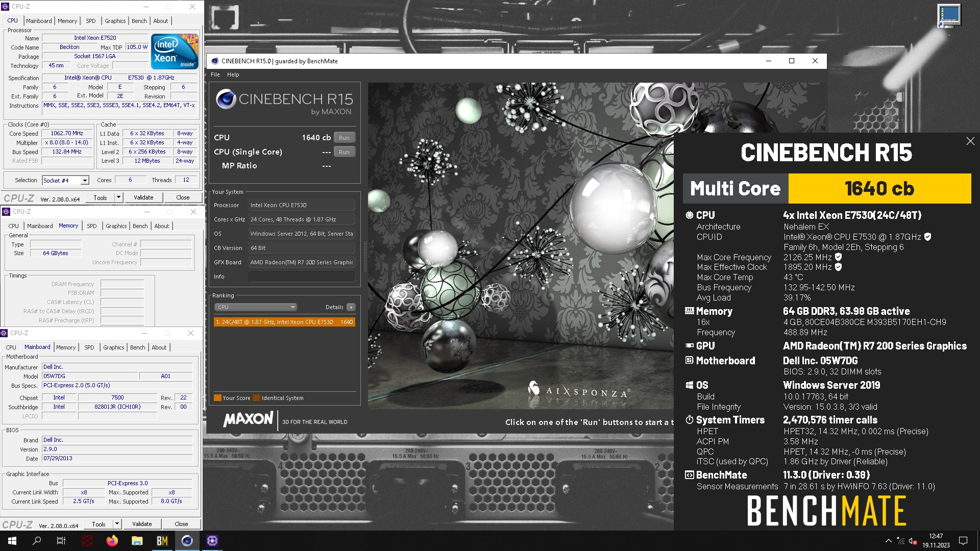Switch to CPU-Z taskbar icon
The width and height of the screenshot is (980, 551).
click(212, 541)
